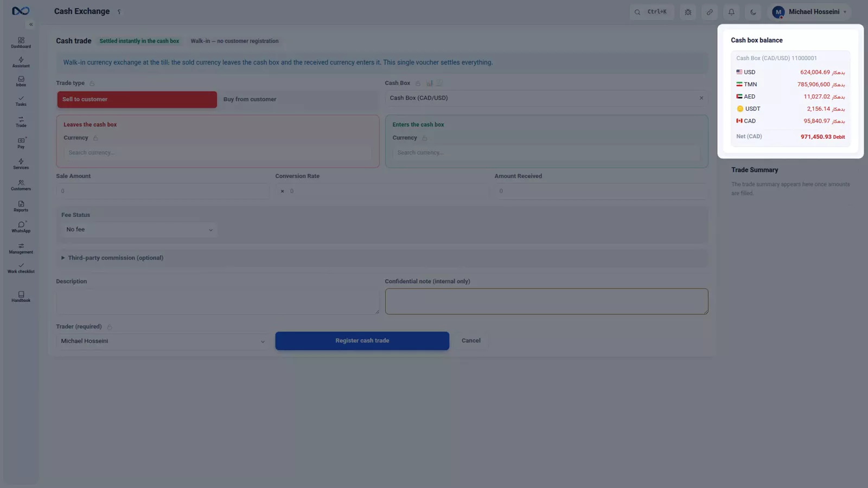Open the Cash Box (CAD/USD) dropdown
The image size is (868, 488).
pos(546,98)
